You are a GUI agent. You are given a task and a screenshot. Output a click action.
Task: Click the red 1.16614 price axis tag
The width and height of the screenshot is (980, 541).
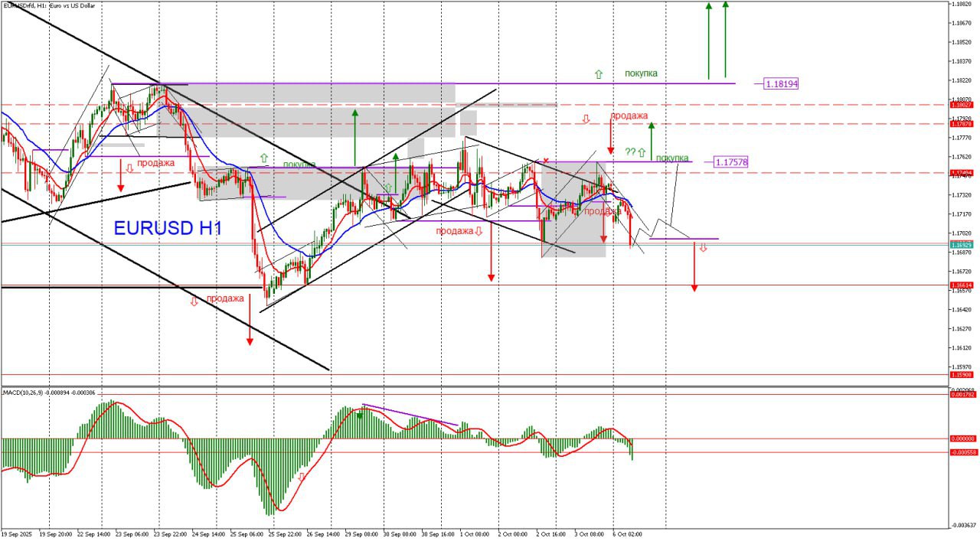pos(962,285)
